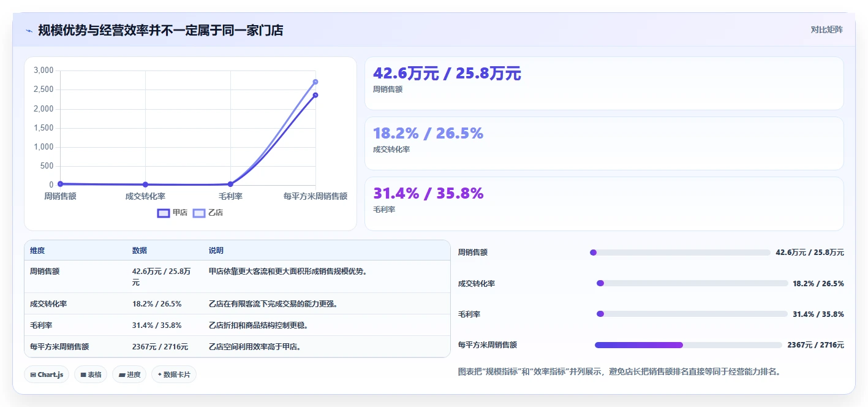Click the 数据 column header

[140, 251]
